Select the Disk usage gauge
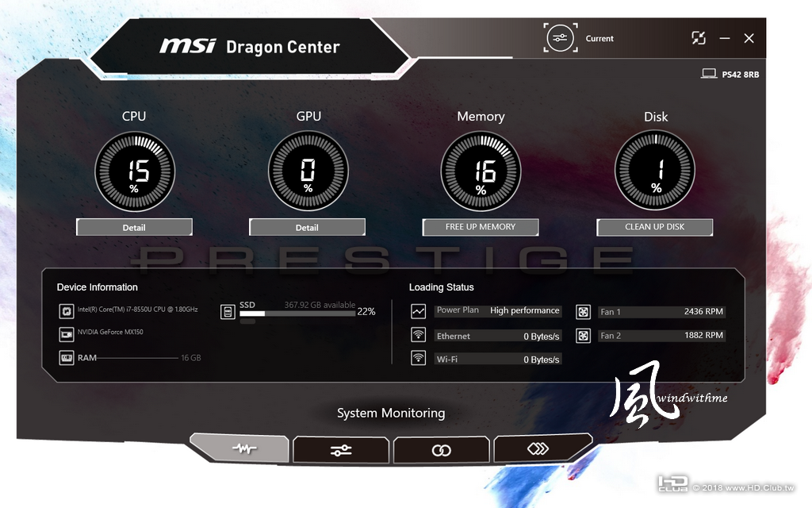The width and height of the screenshot is (812, 508). (655, 171)
